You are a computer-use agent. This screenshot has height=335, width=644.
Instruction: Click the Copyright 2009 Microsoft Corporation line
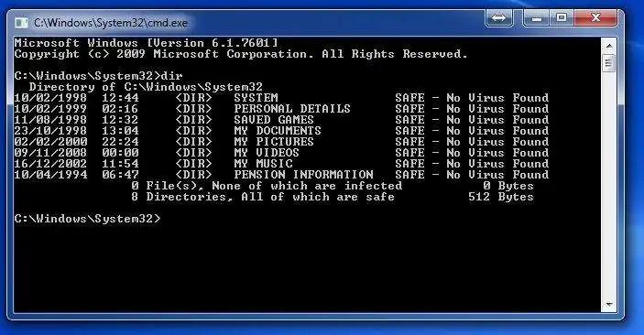(241, 54)
